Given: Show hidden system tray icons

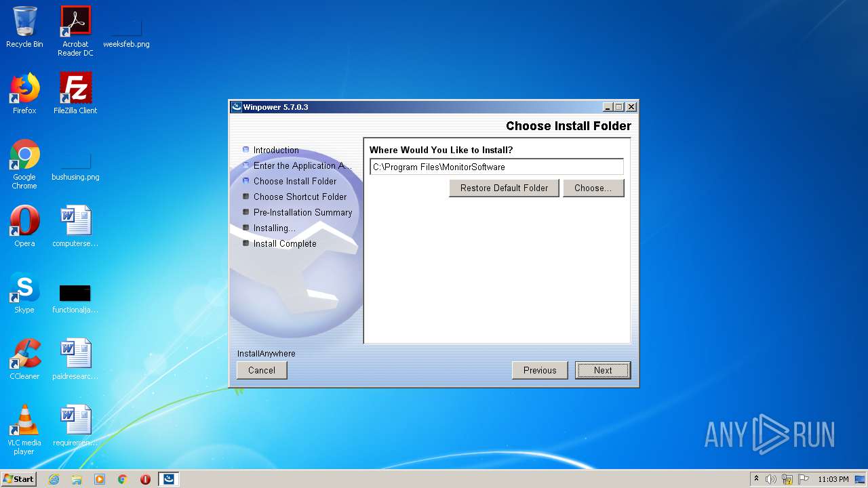Looking at the screenshot, I should coord(757,479).
